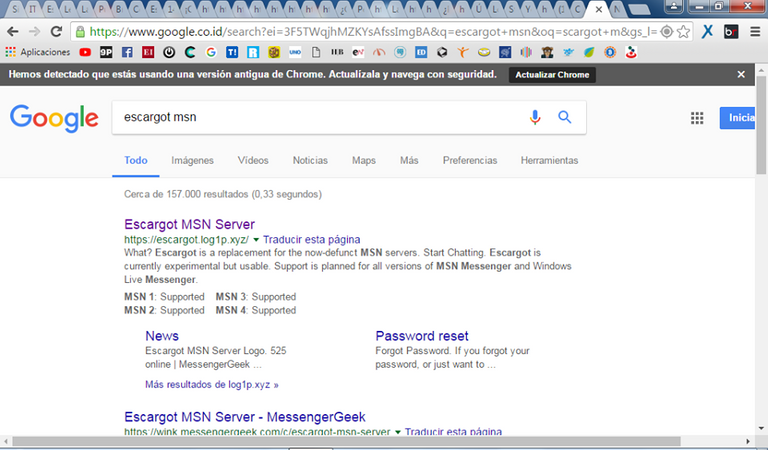Click 'Traducir esta página' for first result
Viewport: 768px width, 450px height.
tap(312, 239)
